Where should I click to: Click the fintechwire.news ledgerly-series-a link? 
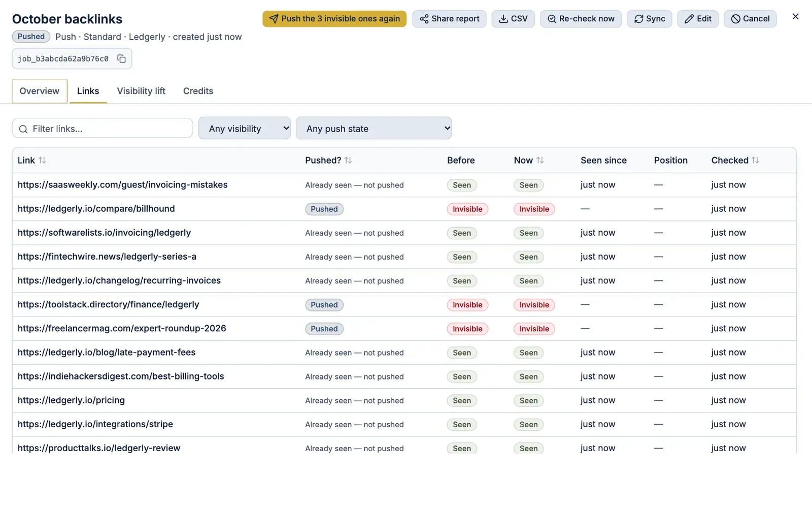click(x=107, y=257)
